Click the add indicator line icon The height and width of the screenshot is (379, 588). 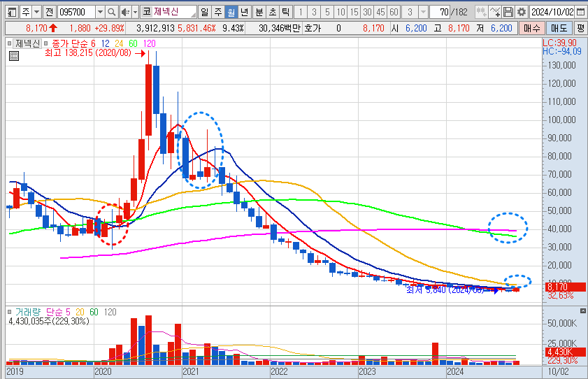495,12
